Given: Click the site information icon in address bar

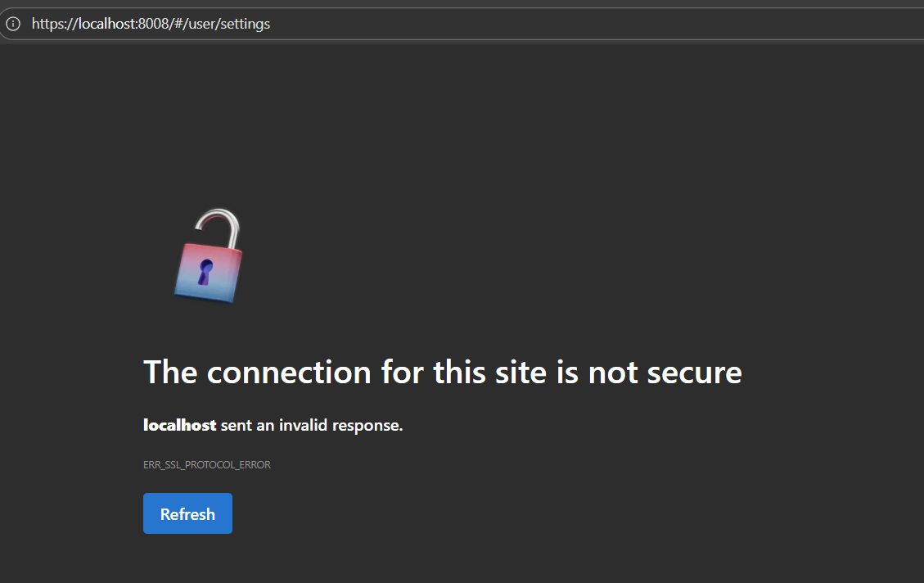Looking at the screenshot, I should coord(12,24).
